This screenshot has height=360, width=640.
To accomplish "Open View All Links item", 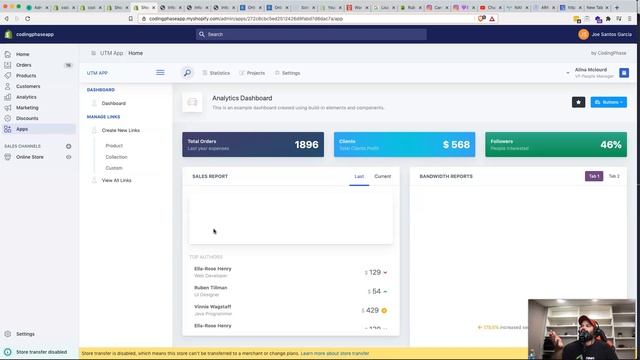I will point(116,180).
